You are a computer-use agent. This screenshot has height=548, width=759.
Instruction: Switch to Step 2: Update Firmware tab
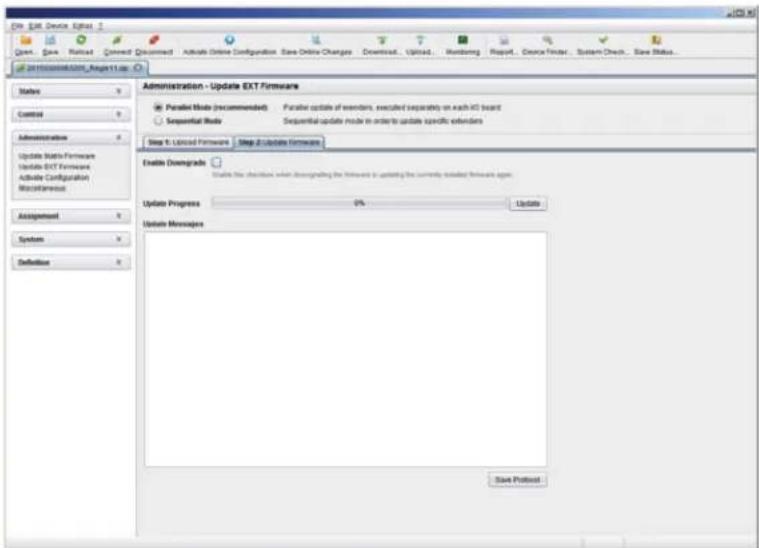click(x=279, y=142)
